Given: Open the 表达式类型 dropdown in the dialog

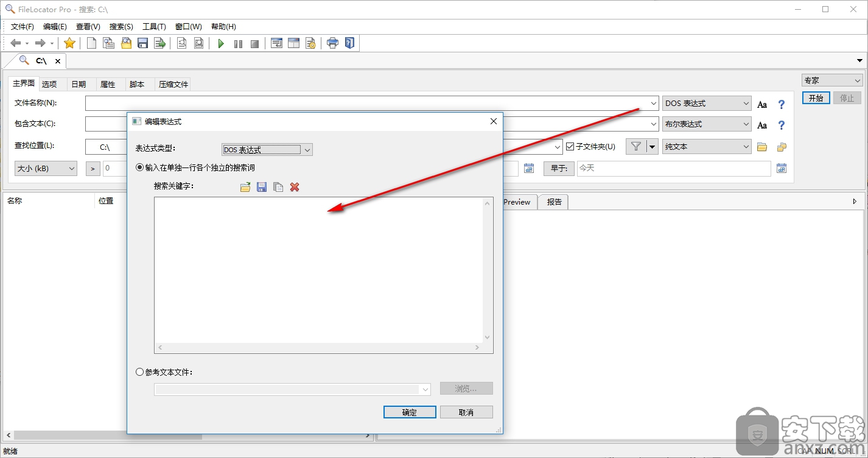Looking at the screenshot, I should click(267, 150).
